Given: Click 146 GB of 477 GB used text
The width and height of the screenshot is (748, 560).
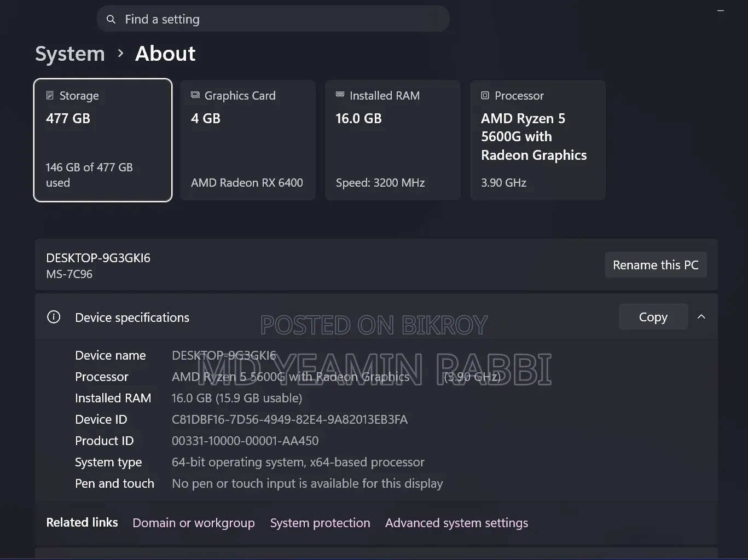Looking at the screenshot, I should click(89, 175).
